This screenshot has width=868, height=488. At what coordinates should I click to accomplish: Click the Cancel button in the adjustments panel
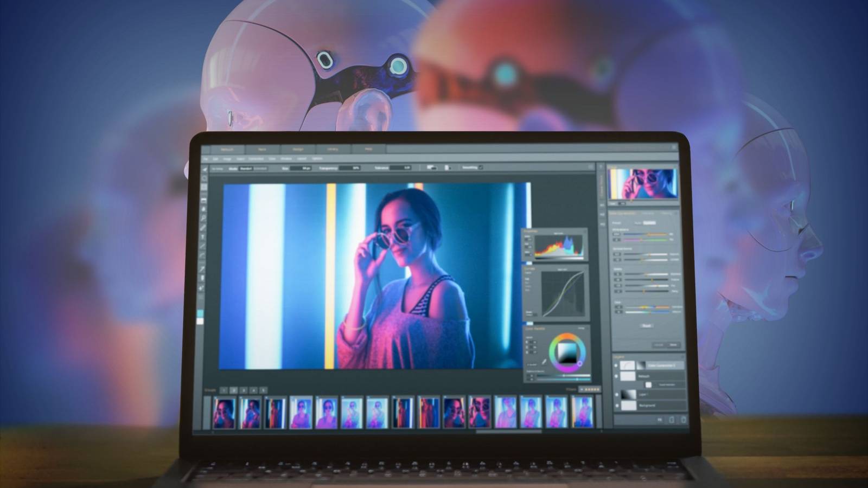click(x=658, y=345)
